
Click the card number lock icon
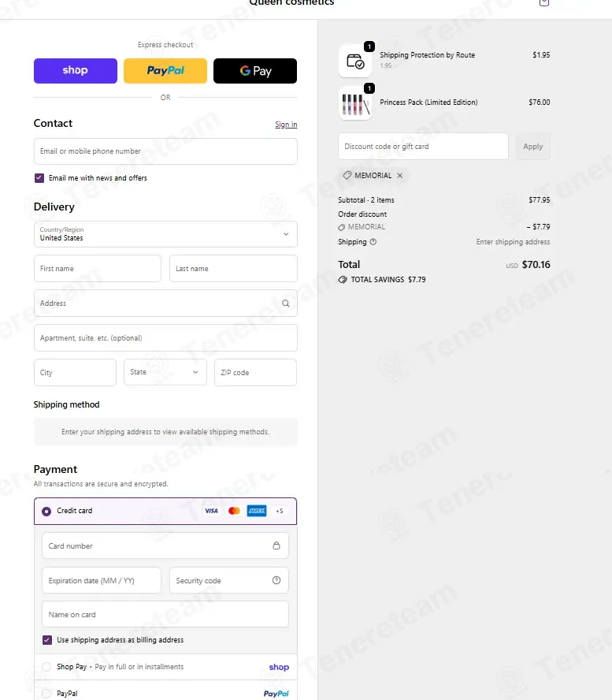276,545
